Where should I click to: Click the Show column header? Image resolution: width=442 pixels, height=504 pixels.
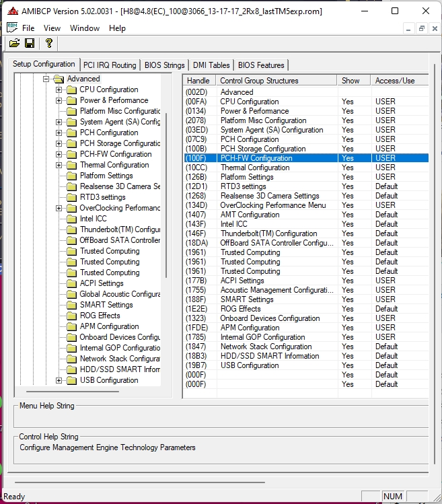(x=354, y=80)
